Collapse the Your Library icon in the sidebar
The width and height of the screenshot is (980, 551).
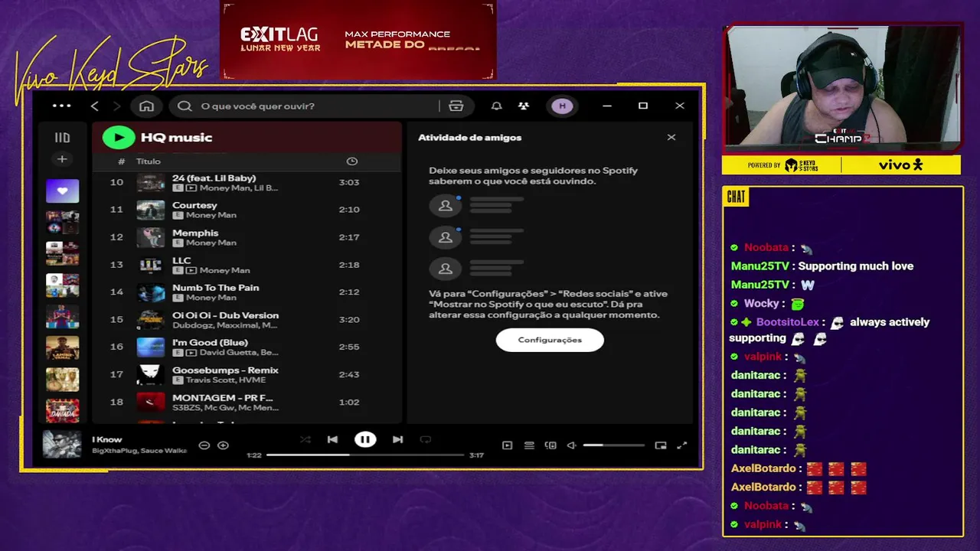coord(62,138)
